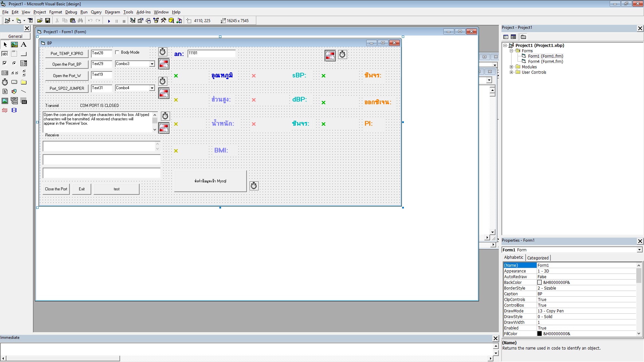Click the Close the Port button

click(x=56, y=189)
